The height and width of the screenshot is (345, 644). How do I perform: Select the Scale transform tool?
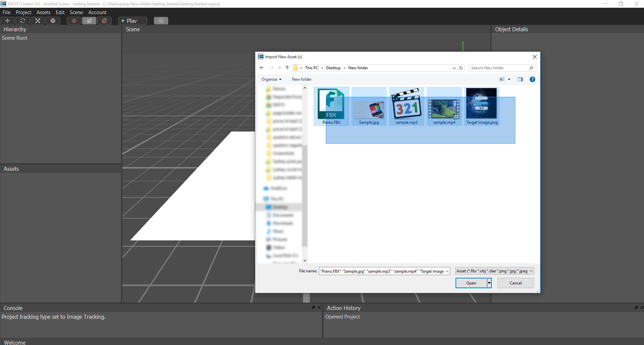tap(38, 21)
